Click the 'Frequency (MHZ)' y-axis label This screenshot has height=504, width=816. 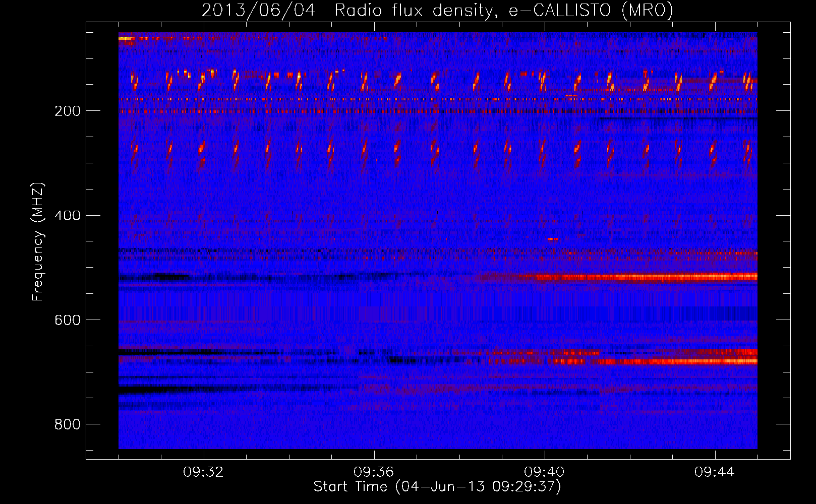pos(38,242)
